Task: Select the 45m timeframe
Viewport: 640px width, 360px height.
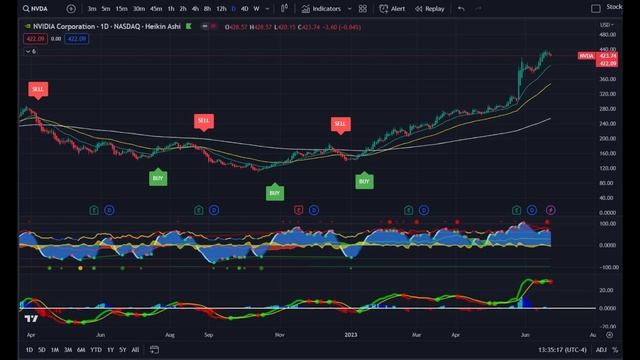Action: (x=156, y=9)
